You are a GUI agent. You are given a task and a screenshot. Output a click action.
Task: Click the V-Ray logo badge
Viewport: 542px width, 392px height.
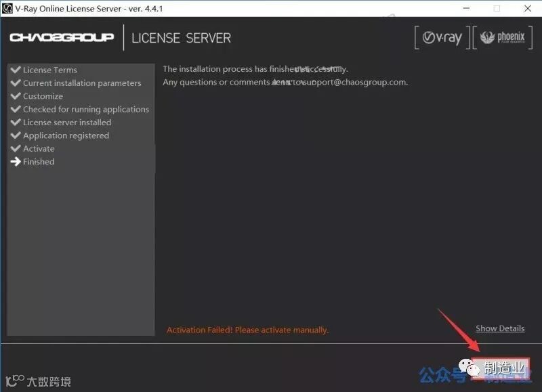(x=442, y=37)
